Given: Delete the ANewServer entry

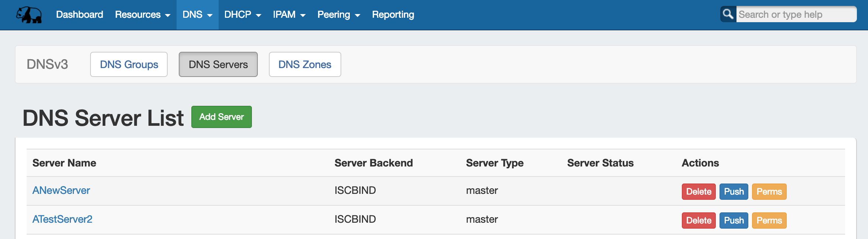Looking at the screenshot, I should pos(698,192).
